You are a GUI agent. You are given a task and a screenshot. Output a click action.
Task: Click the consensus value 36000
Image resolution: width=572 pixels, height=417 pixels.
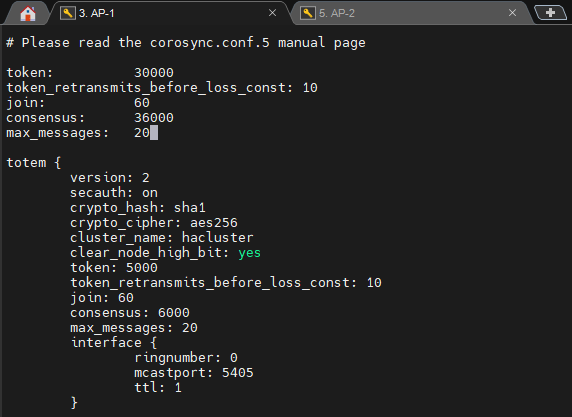tap(154, 117)
